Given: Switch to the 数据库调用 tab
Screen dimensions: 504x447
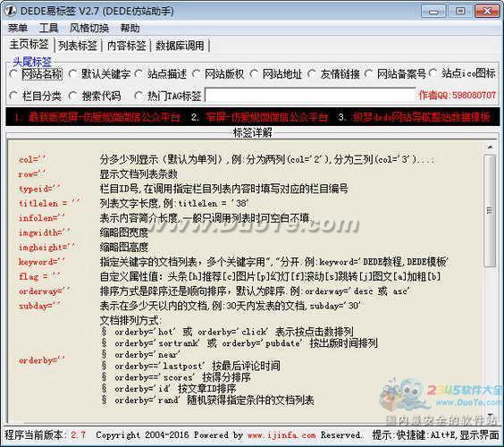Looking at the screenshot, I should click(x=180, y=46).
